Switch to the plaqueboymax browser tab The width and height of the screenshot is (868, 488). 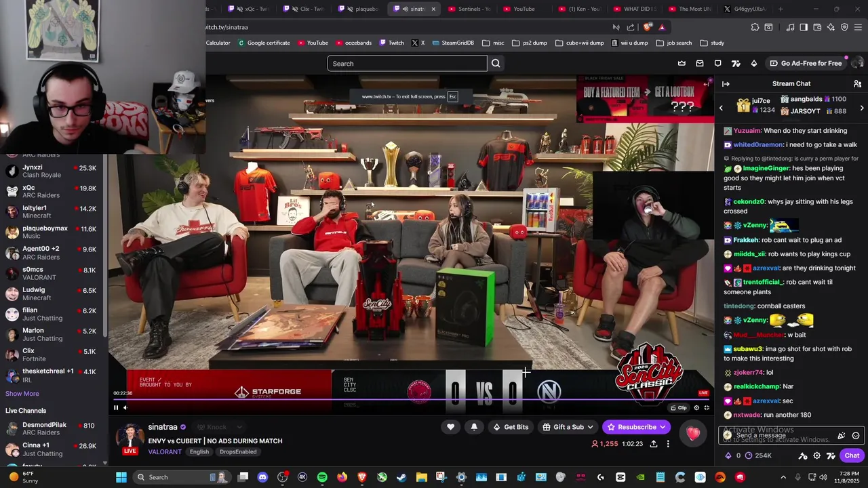[x=361, y=9]
